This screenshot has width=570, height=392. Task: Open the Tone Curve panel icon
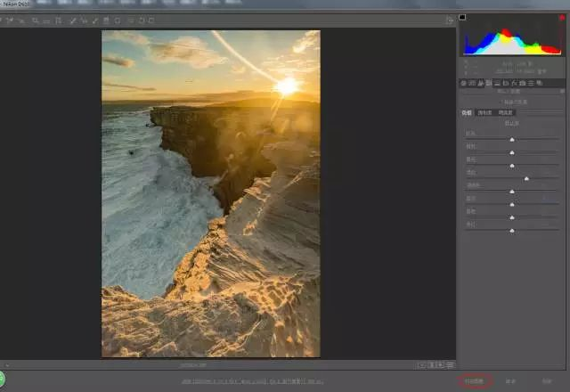pyautogui.click(x=473, y=83)
